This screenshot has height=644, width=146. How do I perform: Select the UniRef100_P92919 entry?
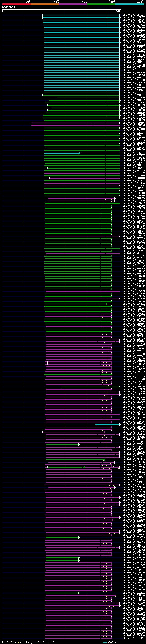[133, 562]
